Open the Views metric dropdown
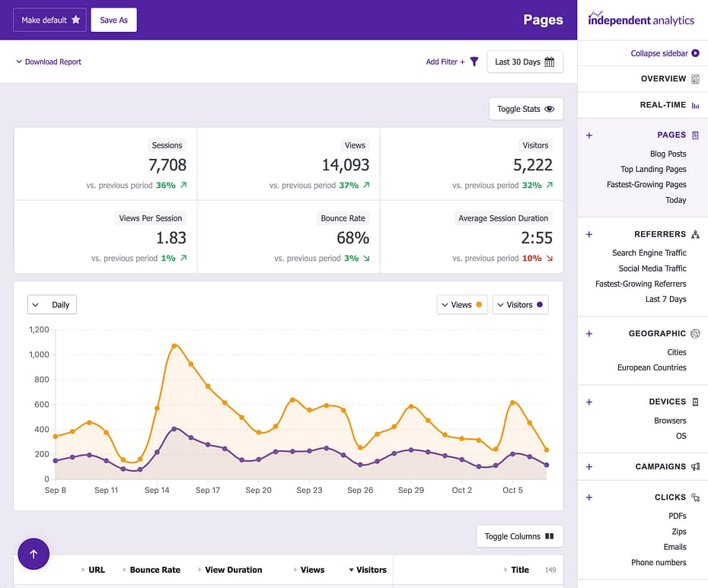 pyautogui.click(x=462, y=305)
